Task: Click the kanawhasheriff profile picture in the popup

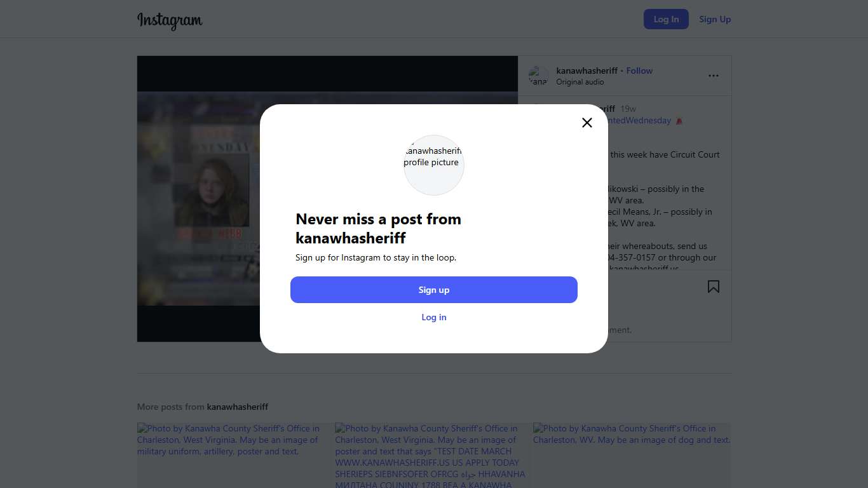Action: [434, 165]
